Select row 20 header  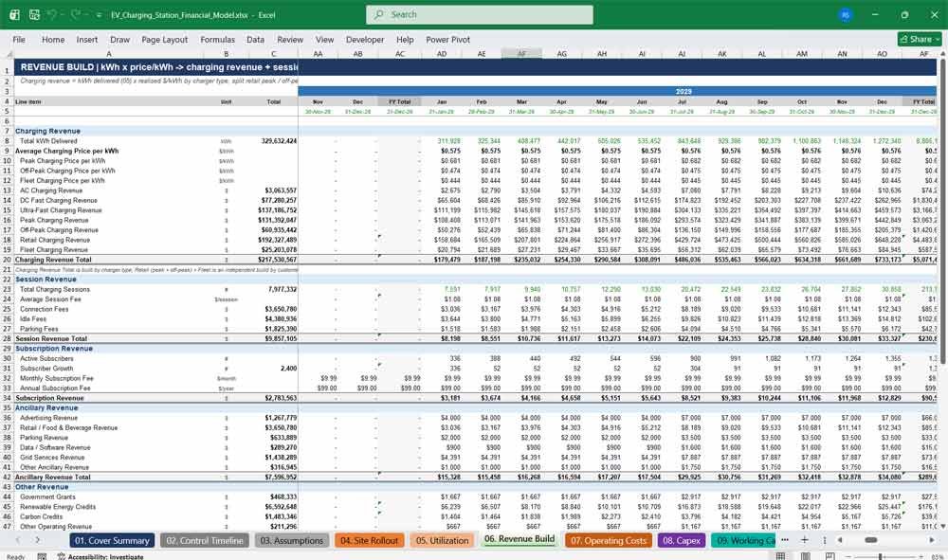point(7,260)
